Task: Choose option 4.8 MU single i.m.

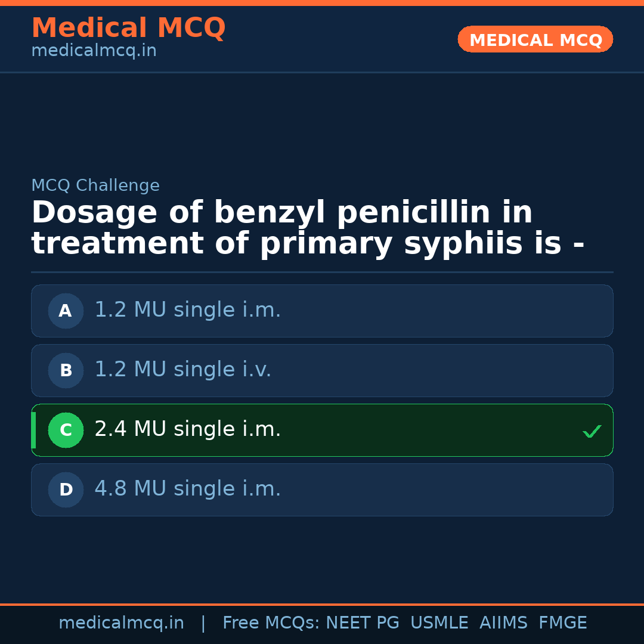Action: 187,489
